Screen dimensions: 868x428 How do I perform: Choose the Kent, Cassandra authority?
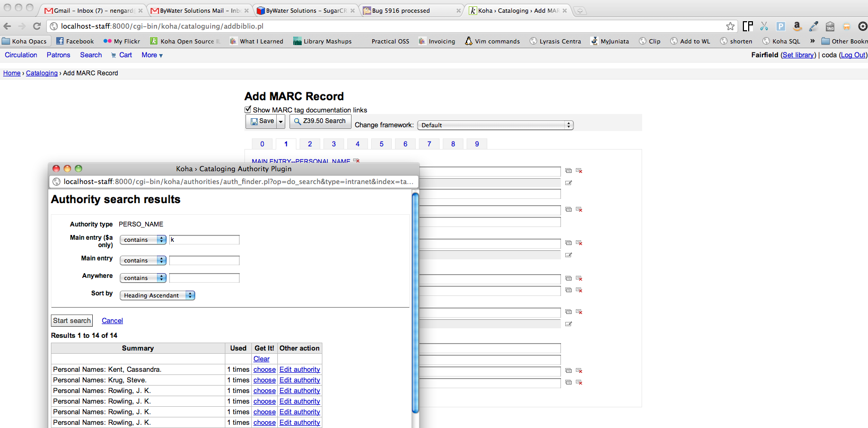pos(264,370)
